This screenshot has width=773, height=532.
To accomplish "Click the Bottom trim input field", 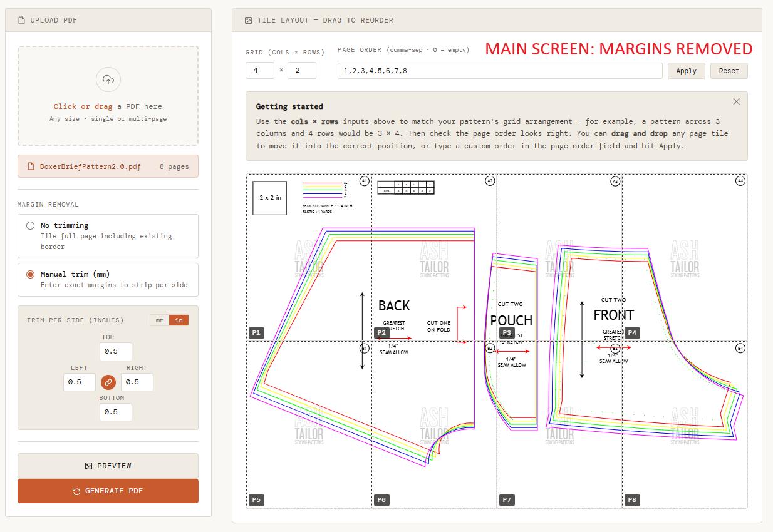I will [x=116, y=412].
